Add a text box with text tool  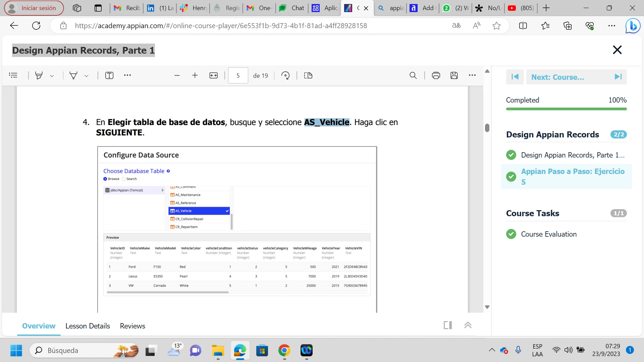tap(109, 75)
